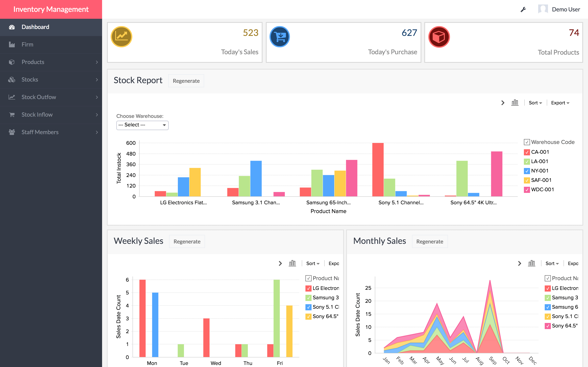Click the Products sidebar icon
588x367 pixels.
pyautogui.click(x=11, y=62)
